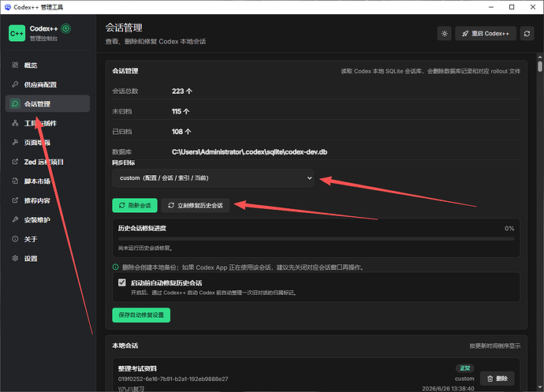This screenshot has width=544, height=392.
Task: Maximize the Codex++ window
Action: pyautogui.click(x=512, y=7)
